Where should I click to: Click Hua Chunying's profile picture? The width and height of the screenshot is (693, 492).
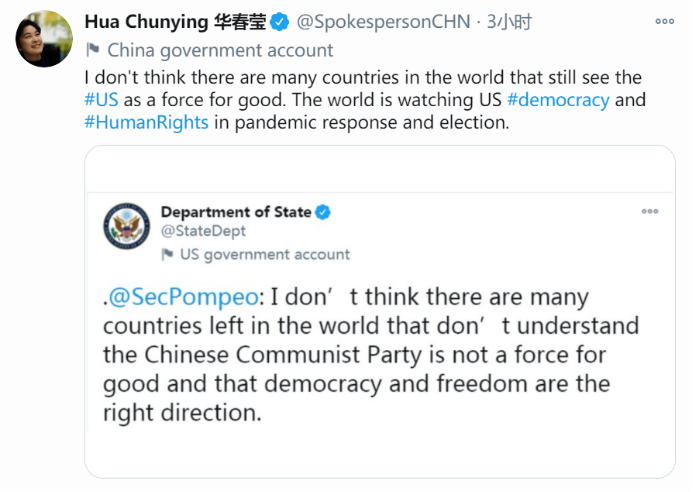point(43,39)
